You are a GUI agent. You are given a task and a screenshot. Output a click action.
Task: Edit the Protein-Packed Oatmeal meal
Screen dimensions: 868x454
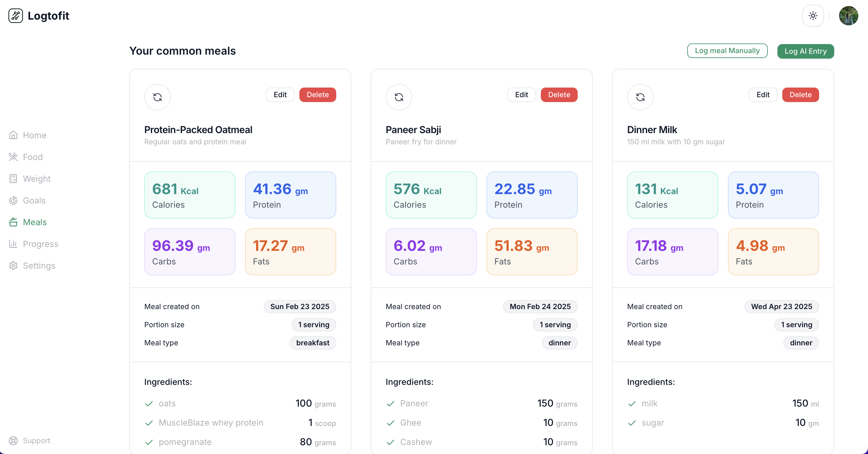(x=280, y=95)
